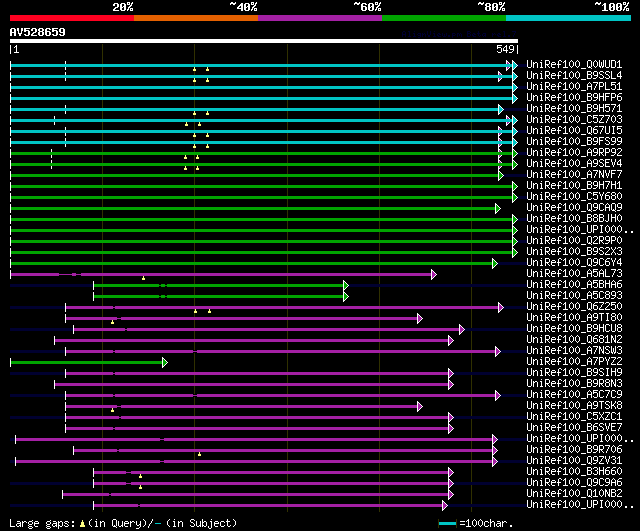This screenshot has height=531, width=640.
Task: Click the UniRef100_B9S2X3 label
Action: (x=574, y=252)
